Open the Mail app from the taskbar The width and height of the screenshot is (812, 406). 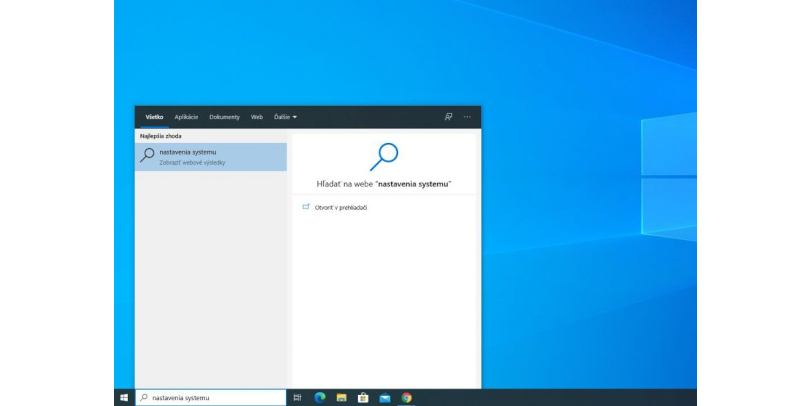coord(385,397)
